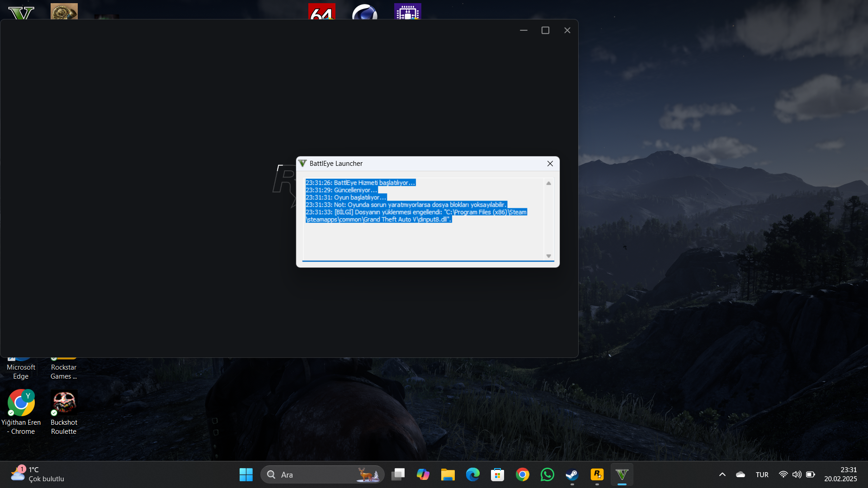Open the TUR language switcher
The height and width of the screenshot is (488, 868).
pyautogui.click(x=762, y=474)
